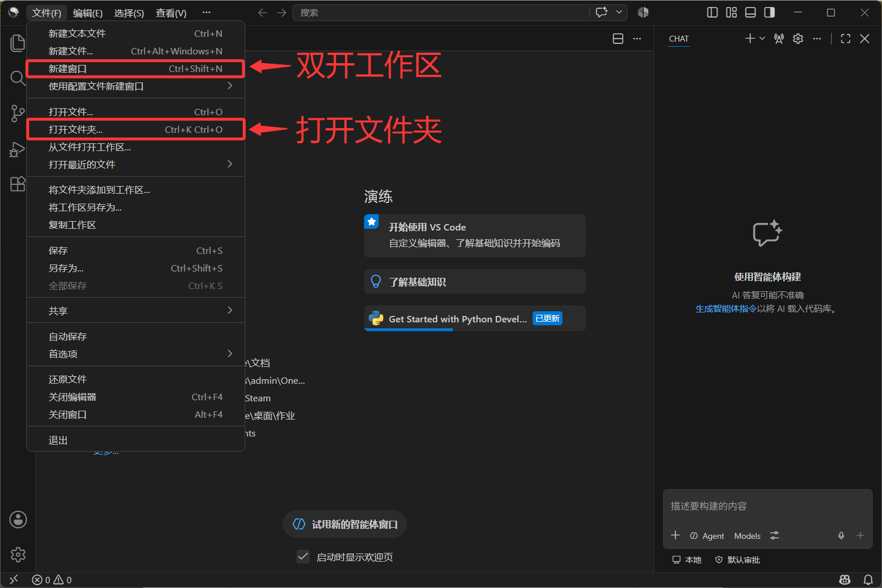Select 打开文件夹... from the File menu
The image size is (882, 588).
coord(136,129)
